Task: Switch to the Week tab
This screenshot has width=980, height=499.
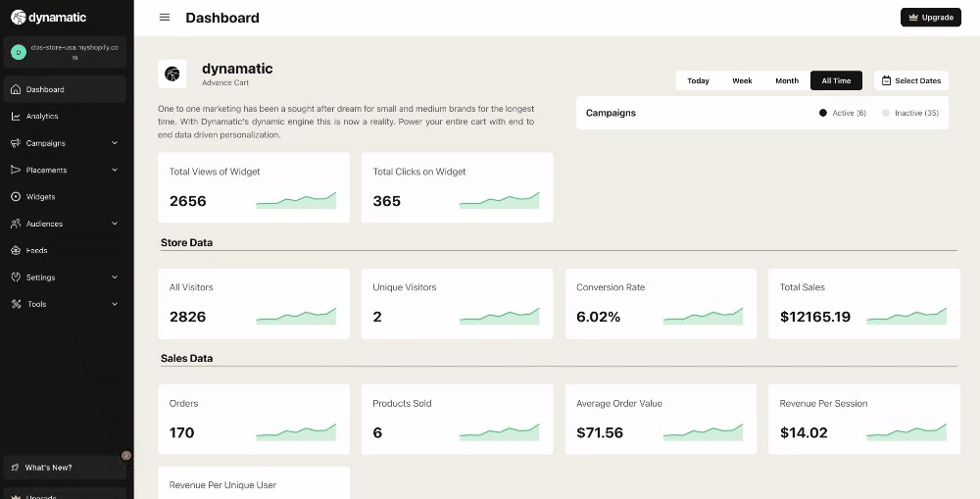Action: (x=742, y=80)
